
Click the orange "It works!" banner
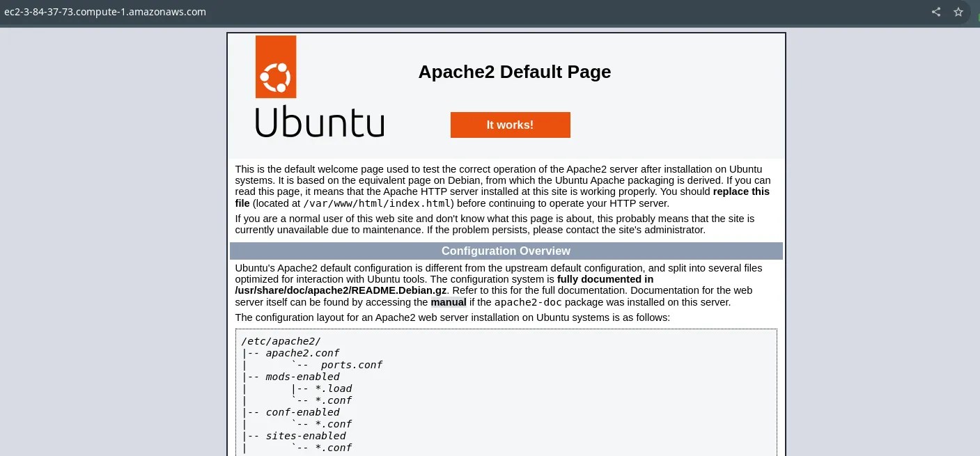pos(510,125)
